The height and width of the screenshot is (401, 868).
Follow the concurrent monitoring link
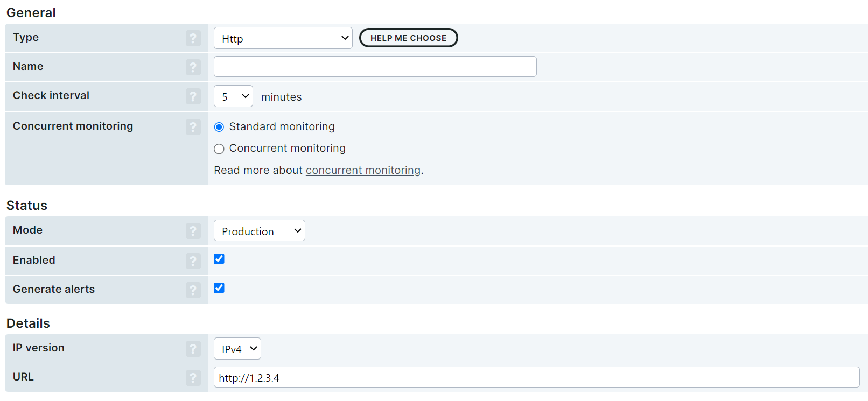coord(363,171)
